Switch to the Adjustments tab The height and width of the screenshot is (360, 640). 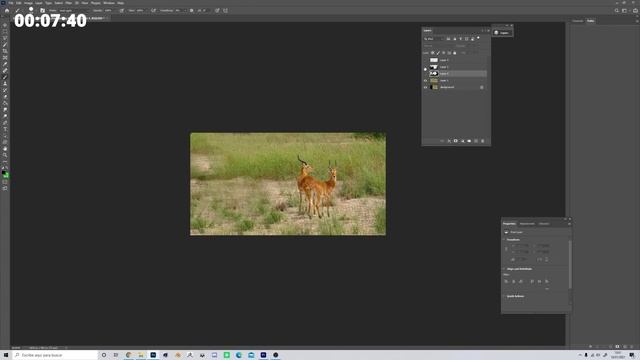(x=527, y=224)
